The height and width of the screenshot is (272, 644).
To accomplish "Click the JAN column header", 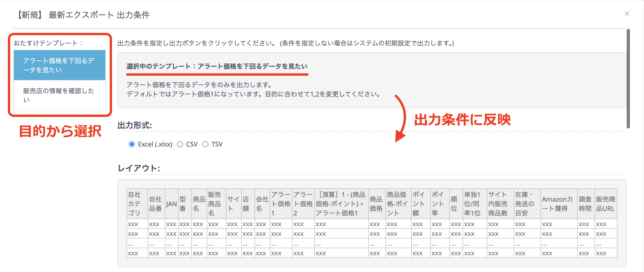I will point(171,204).
